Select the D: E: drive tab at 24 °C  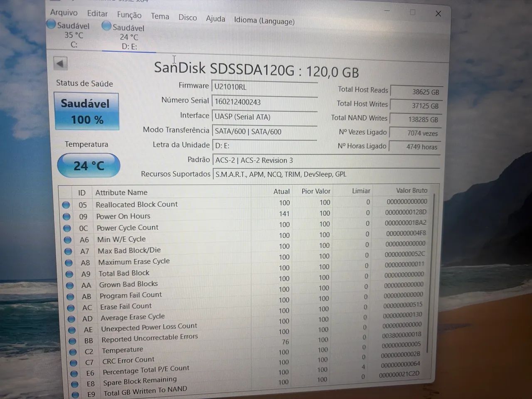(129, 37)
